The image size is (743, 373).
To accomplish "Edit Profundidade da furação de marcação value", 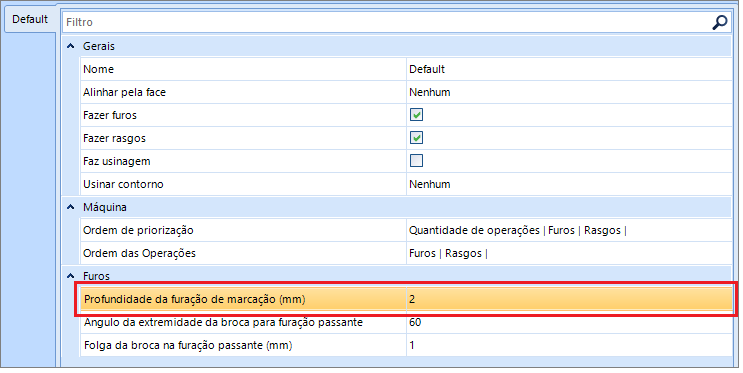I will tap(569, 299).
